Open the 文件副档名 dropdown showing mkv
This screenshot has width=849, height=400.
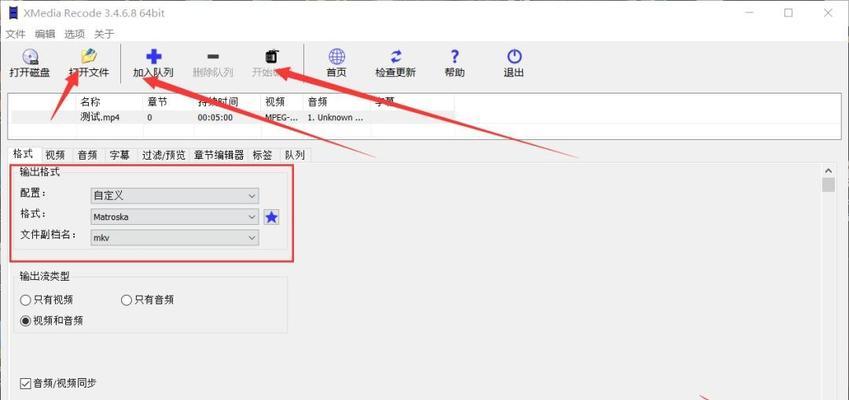pos(174,238)
